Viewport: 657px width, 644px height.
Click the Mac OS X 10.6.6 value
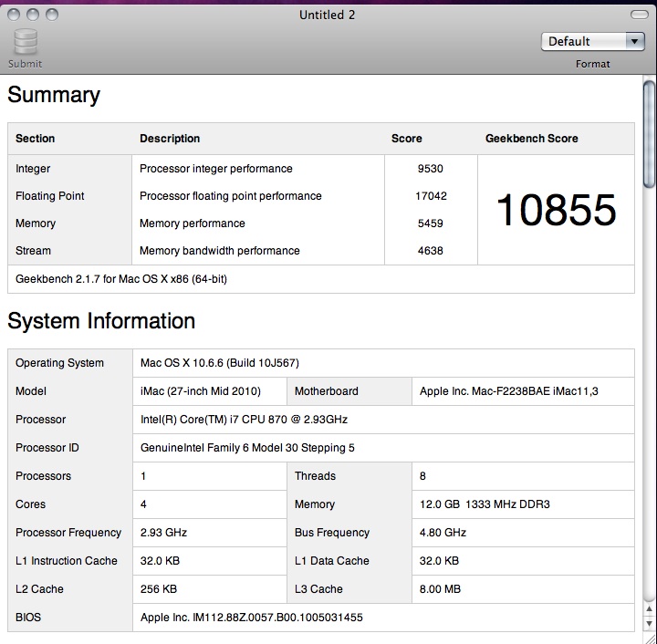point(220,363)
